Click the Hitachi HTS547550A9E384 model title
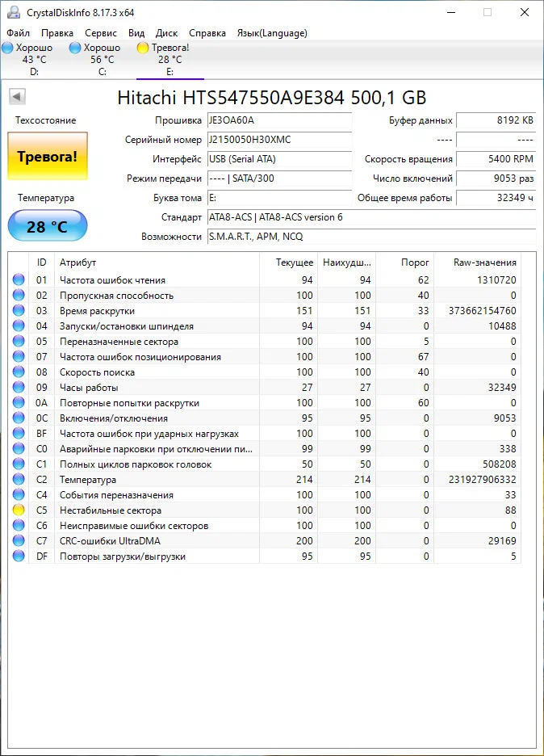Image resolution: width=544 pixels, height=756 pixels. pos(272,98)
